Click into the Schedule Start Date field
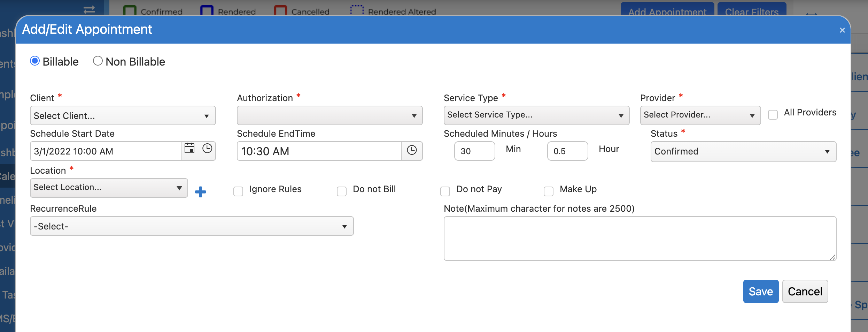 [x=106, y=151]
